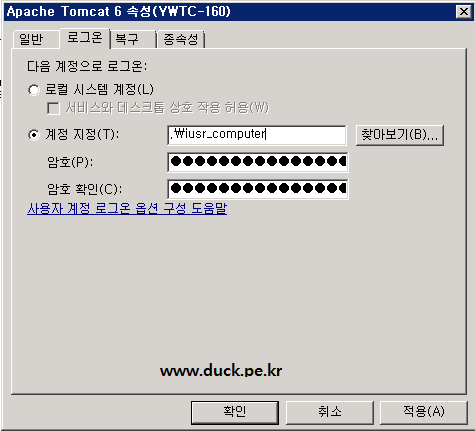The image size is (475, 431).
Task: Click the 암호 확인(C): label text
Action: point(85,189)
